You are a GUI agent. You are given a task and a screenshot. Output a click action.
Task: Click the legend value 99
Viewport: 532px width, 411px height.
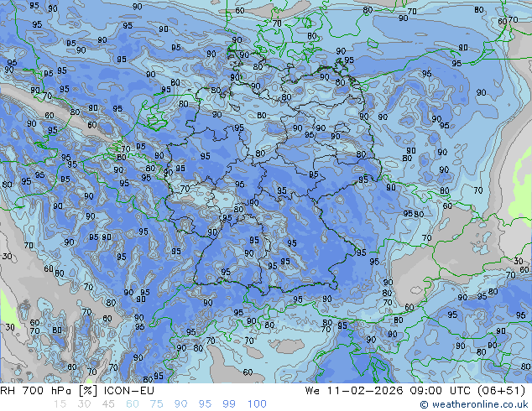click(229, 404)
